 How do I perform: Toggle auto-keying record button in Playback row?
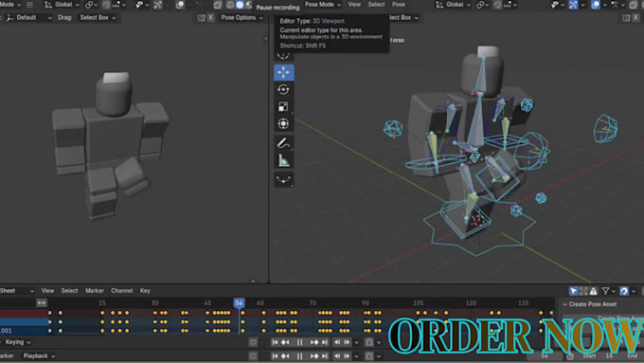[253, 356]
